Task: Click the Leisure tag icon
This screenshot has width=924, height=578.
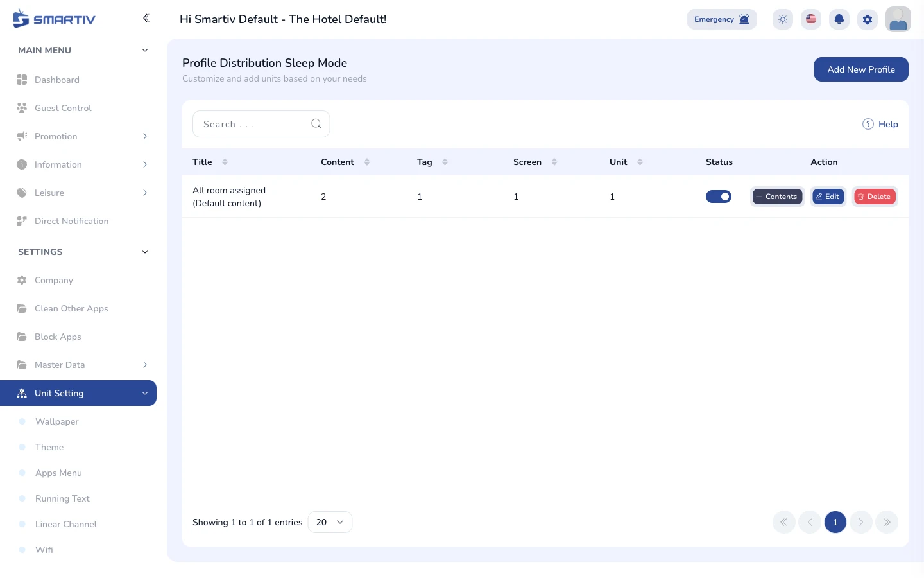Action: [22, 193]
